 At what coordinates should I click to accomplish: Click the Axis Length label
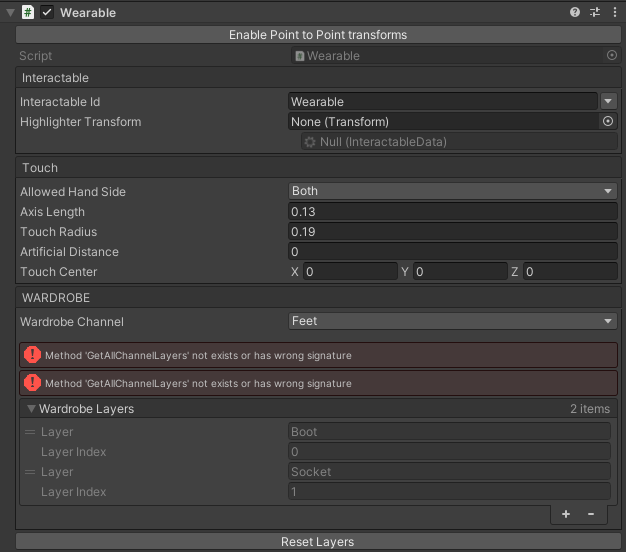point(52,212)
